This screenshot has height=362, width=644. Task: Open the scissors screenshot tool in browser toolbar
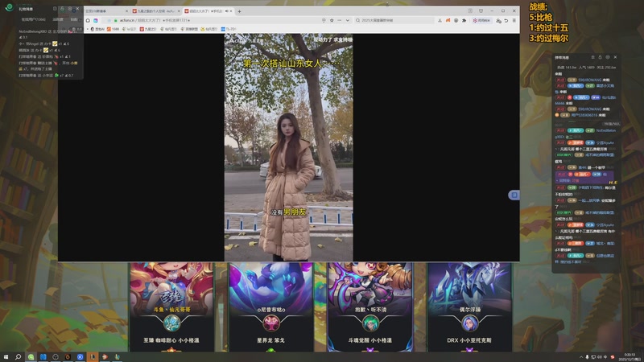[x=440, y=20]
